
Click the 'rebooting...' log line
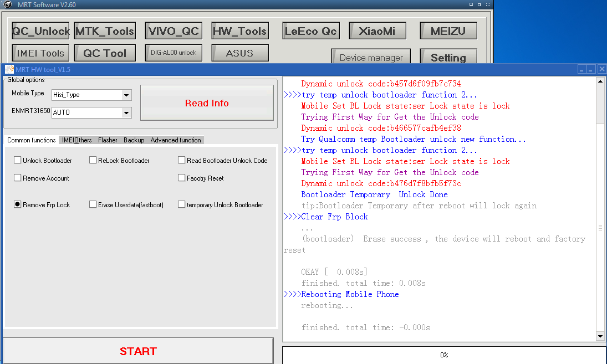[327, 306]
